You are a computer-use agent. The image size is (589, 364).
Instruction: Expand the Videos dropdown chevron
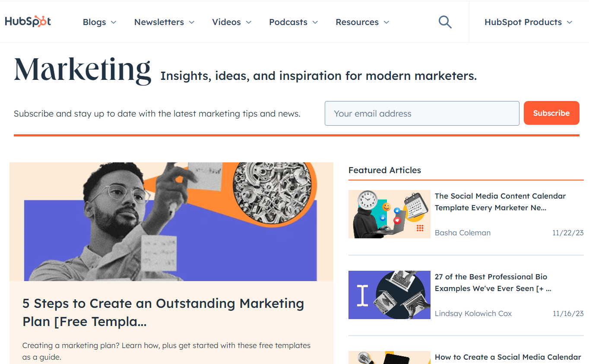248,22
